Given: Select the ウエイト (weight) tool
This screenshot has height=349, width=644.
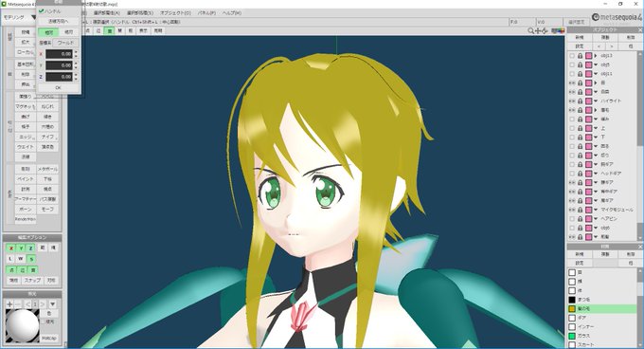Looking at the screenshot, I should tap(26, 146).
